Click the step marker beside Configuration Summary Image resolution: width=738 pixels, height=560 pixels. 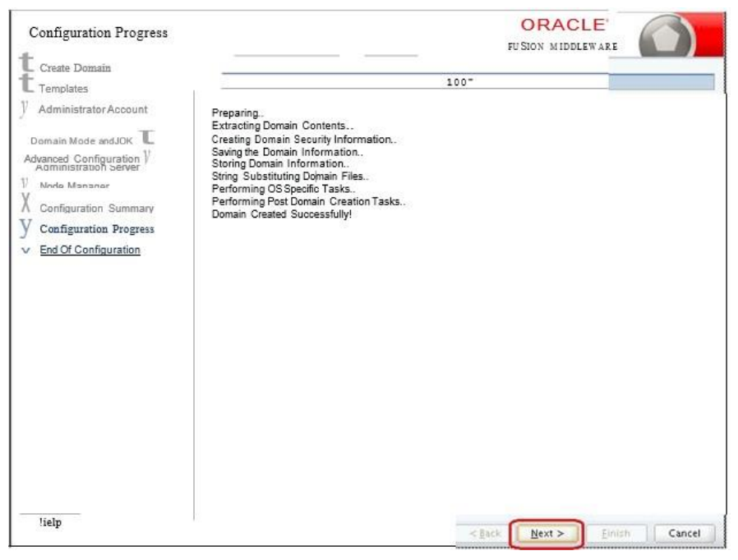click(x=25, y=202)
